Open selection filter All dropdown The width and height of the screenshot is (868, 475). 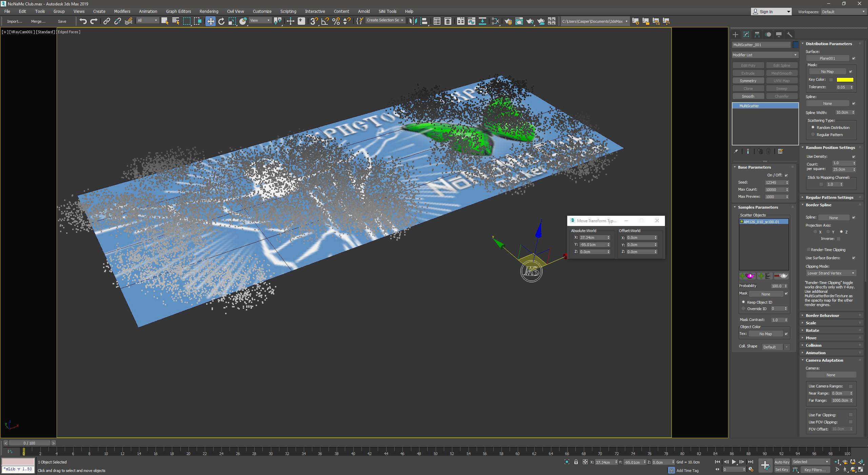[147, 21]
